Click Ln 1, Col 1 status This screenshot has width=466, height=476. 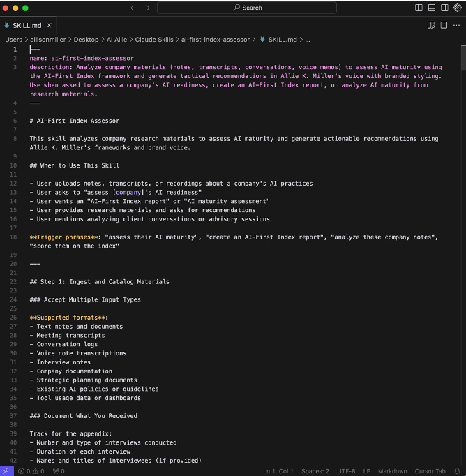pos(278,471)
